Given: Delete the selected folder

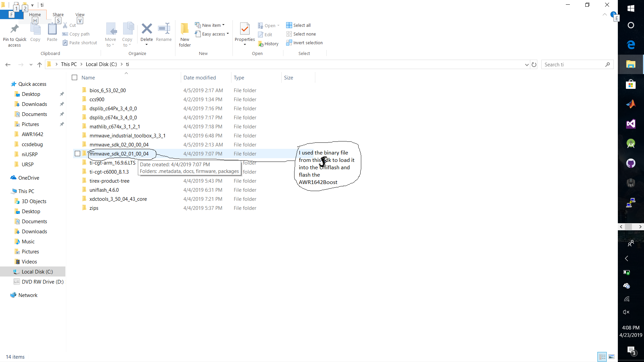Looking at the screenshot, I should (x=147, y=34).
